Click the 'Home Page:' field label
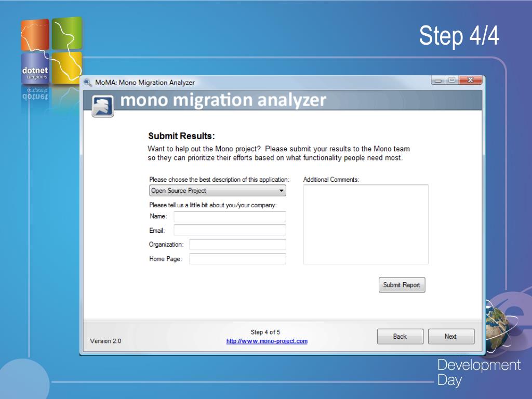The image size is (532, 399). click(166, 259)
